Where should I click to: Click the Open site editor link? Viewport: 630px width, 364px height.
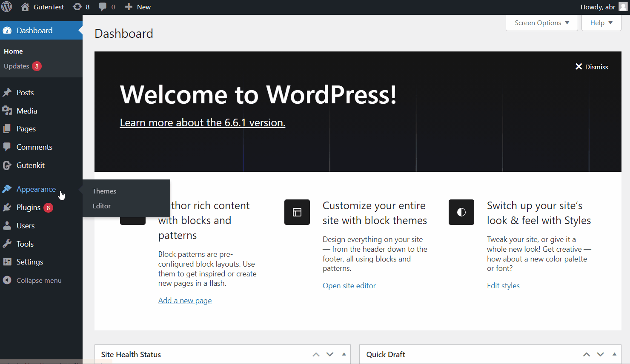pyautogui.click(x=349, y=286)
